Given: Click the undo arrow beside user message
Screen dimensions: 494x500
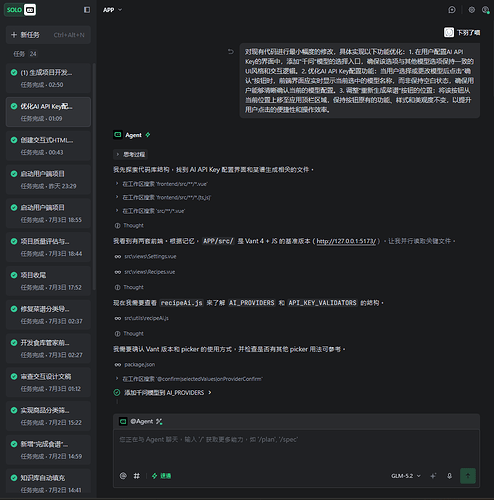Looking at the screenshot, I should 231,52.
